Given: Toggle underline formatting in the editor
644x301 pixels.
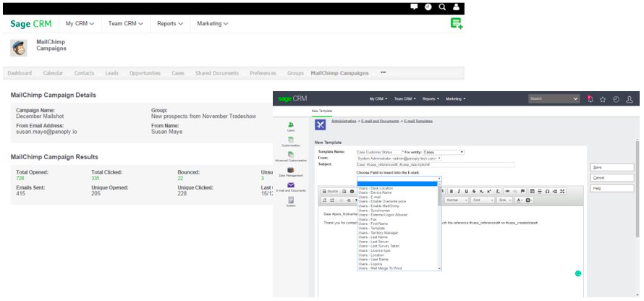Looking at the screenshot, I should 467,191.
